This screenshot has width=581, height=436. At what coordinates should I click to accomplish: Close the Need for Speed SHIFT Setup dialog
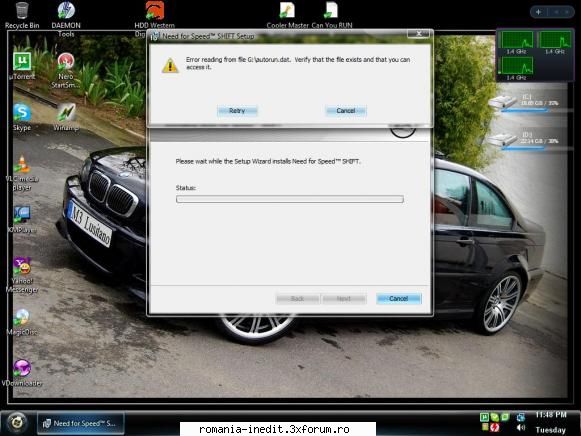click(418, 34)
